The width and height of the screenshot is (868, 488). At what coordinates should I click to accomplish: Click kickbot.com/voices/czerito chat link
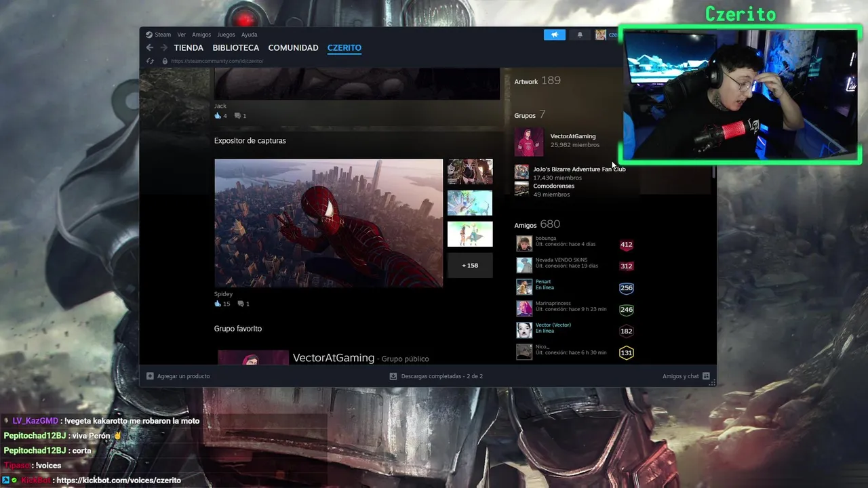click(x=119, y=481)
